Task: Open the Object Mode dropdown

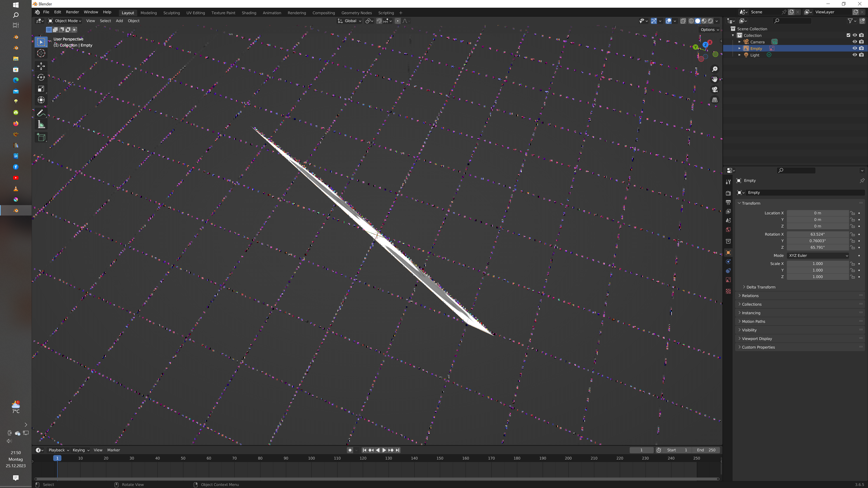Action: [x=65, y=21]
